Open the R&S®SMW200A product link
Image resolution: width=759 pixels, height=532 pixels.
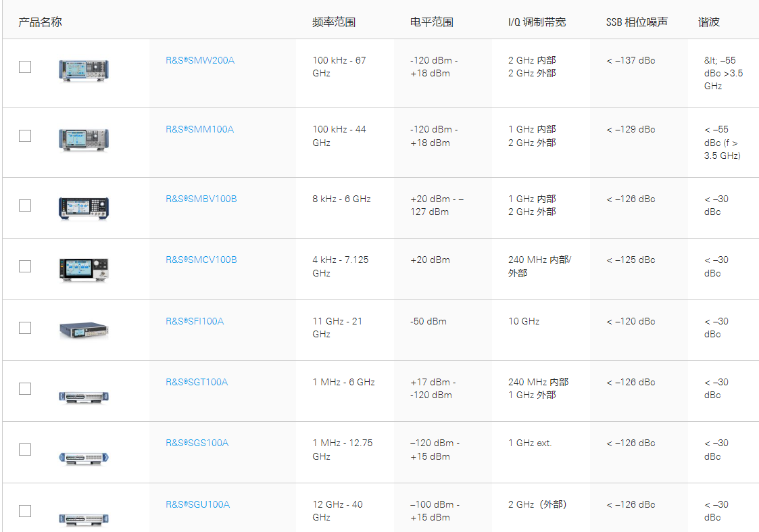click(200, 61)
